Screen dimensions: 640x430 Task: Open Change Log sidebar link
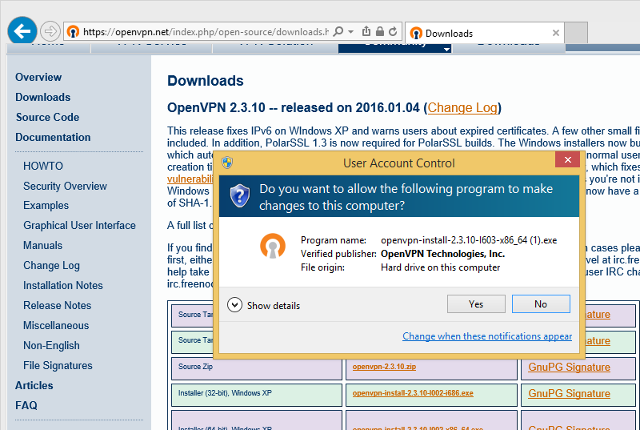[x=51, y=266]
